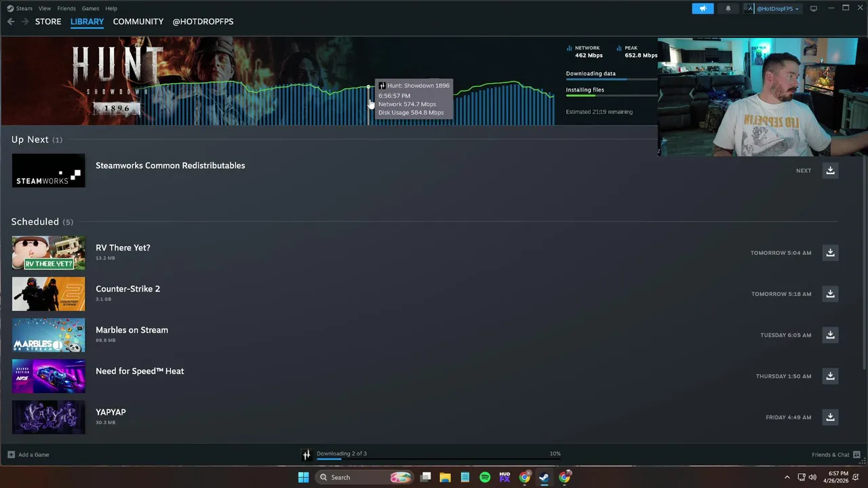The height and width of the screenshot is (488, 868).
Task: Click the Add a Game button
Action: click(28, 455)
